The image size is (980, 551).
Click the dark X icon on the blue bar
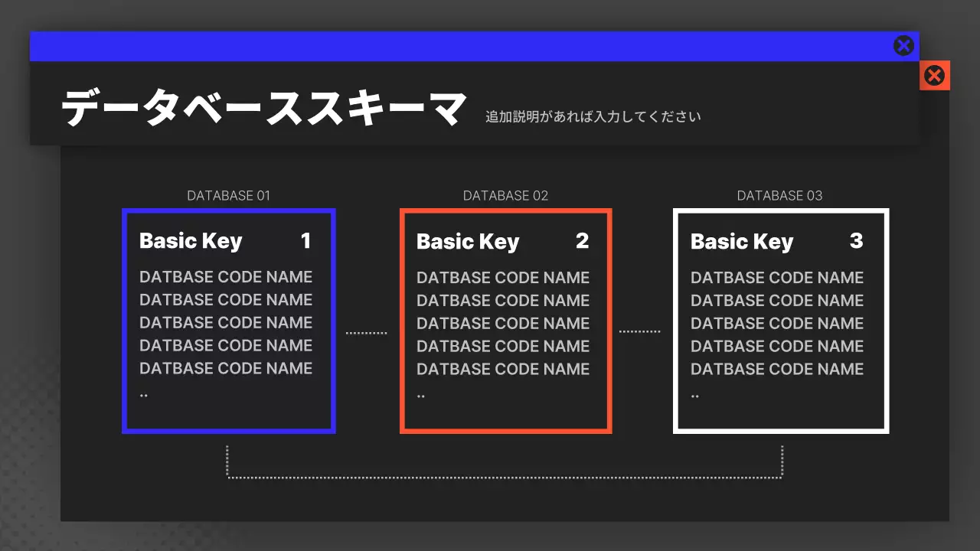(x=903, y=46)
